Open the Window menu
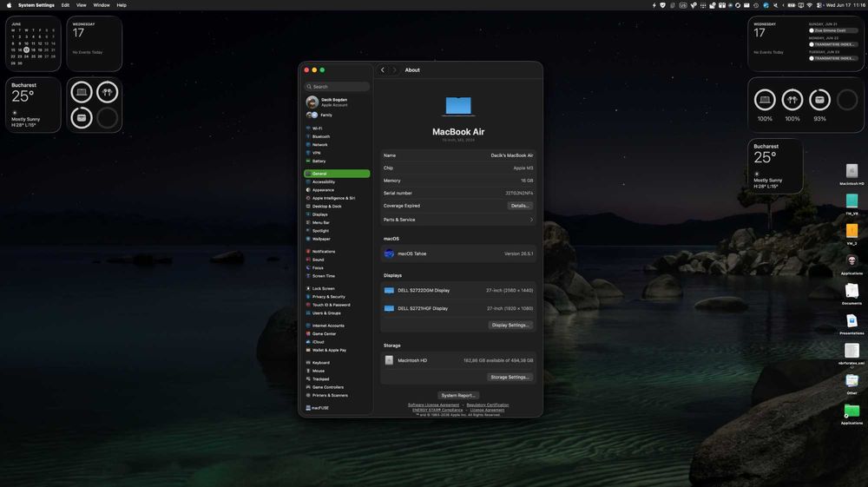 click(x=102, y=5)
